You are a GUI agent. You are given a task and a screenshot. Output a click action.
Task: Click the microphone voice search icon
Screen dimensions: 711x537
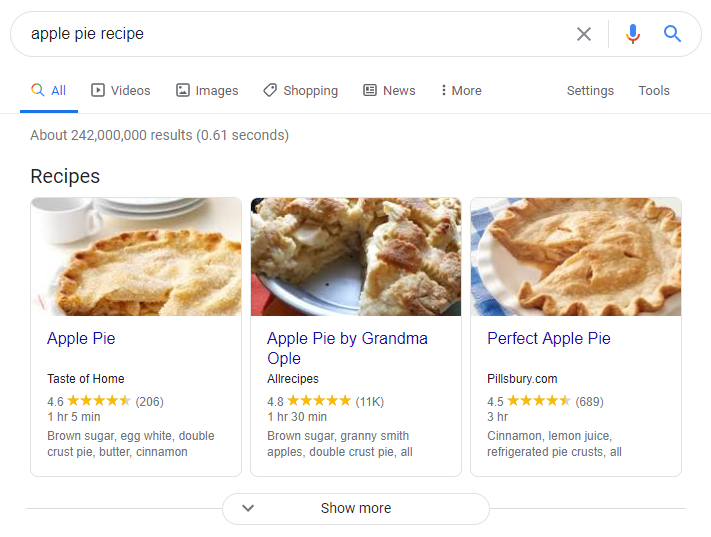click(632, 34)
